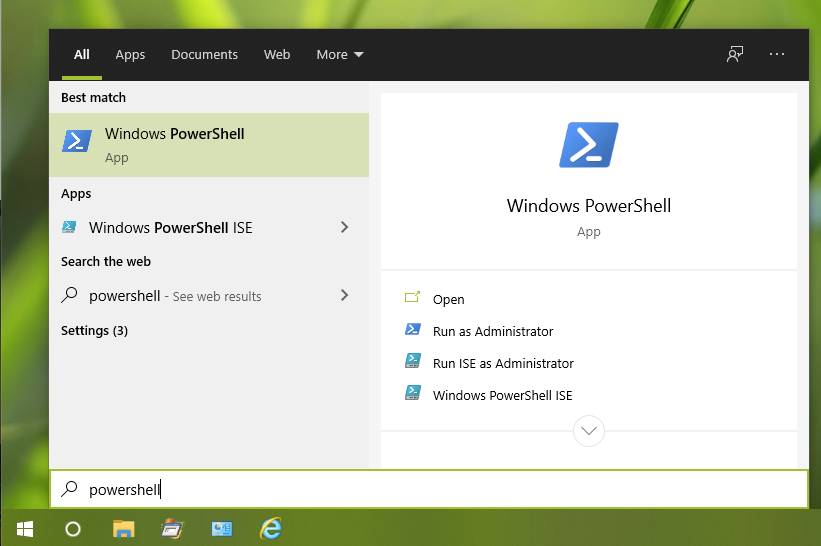
Task: Click large PowerShell icon in preview pane
Action: pyautogui.click(x=589, y=145)
